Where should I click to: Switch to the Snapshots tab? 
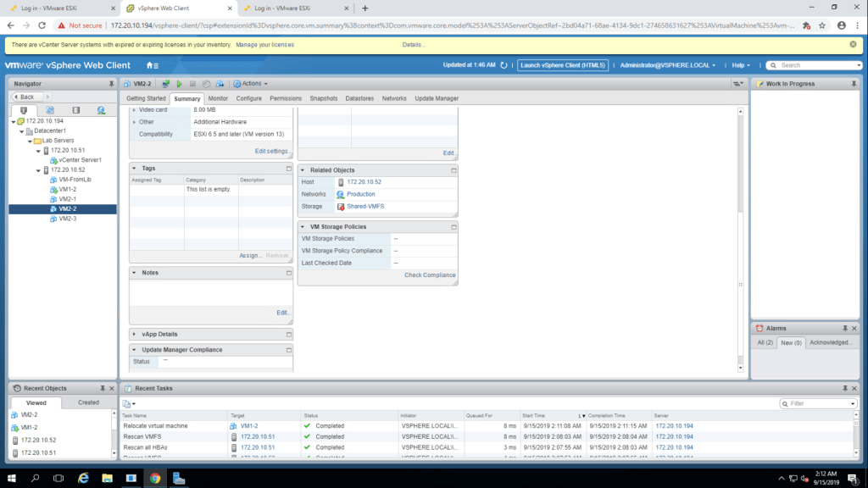click(323, 98)
